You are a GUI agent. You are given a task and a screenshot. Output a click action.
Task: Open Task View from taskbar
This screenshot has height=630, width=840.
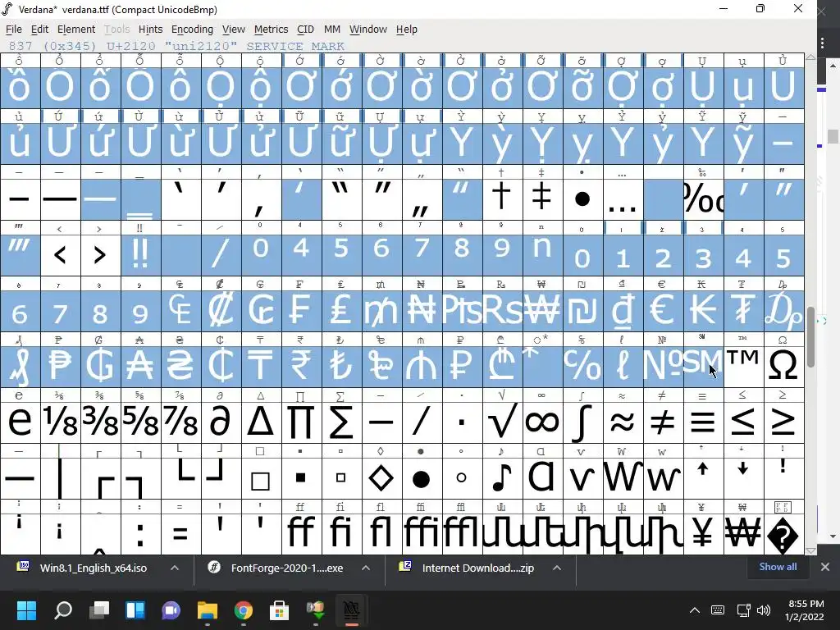99,610
